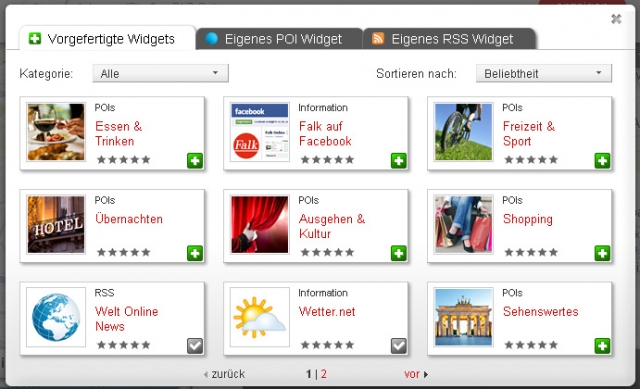Add the Sehenswertes widget with plus icon

tap(602, 346)
